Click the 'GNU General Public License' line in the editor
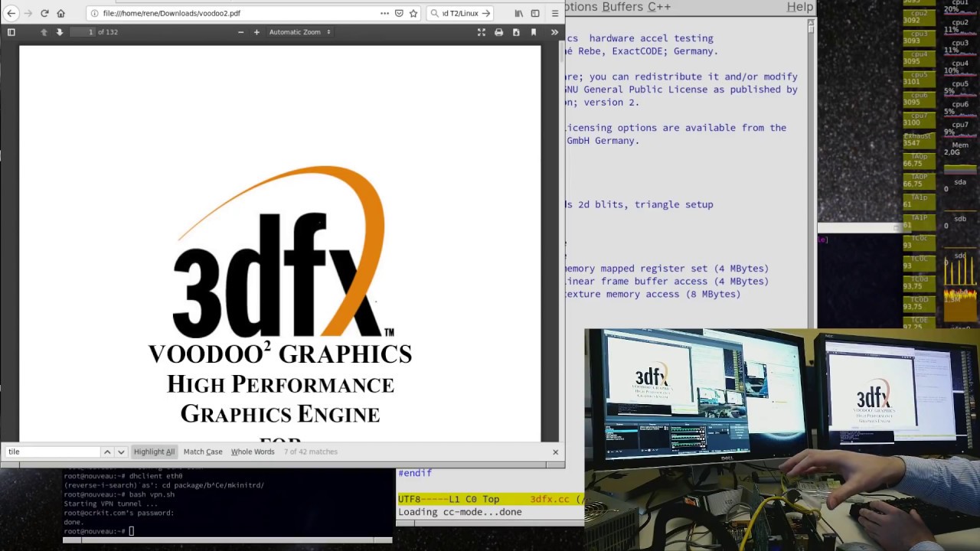 [681, 90]
